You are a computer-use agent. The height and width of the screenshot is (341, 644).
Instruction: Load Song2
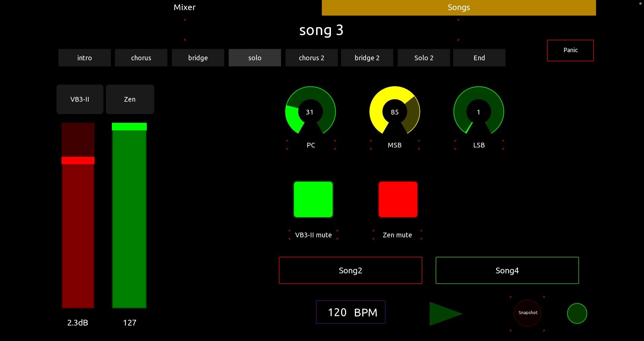pos(350,270)
